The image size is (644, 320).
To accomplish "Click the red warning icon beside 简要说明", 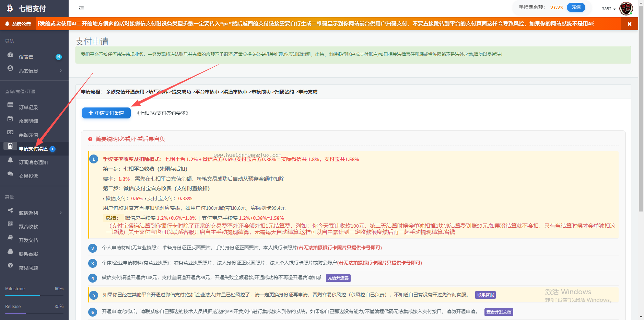I will [90, 139].
